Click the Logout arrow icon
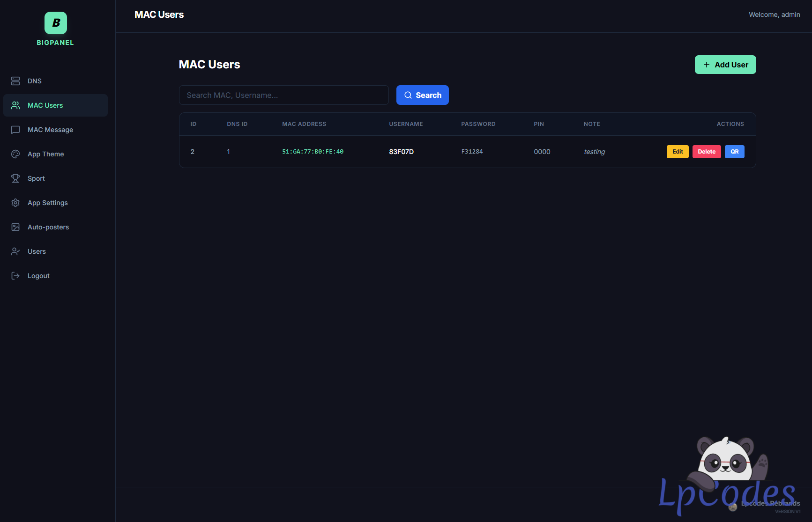The image size is (812, 522). [15, 276]
